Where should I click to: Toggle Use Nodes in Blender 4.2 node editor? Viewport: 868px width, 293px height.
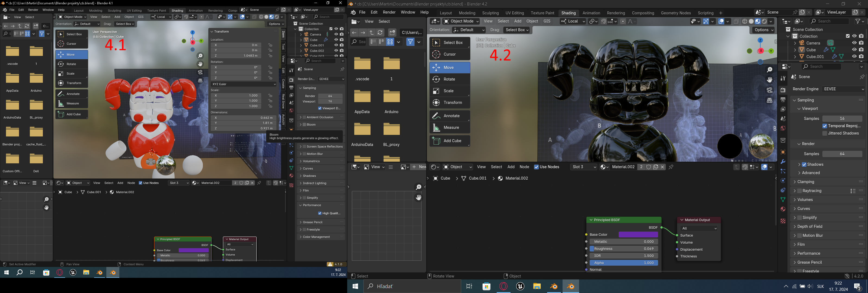pyautogui.click(x=537, y=167)
